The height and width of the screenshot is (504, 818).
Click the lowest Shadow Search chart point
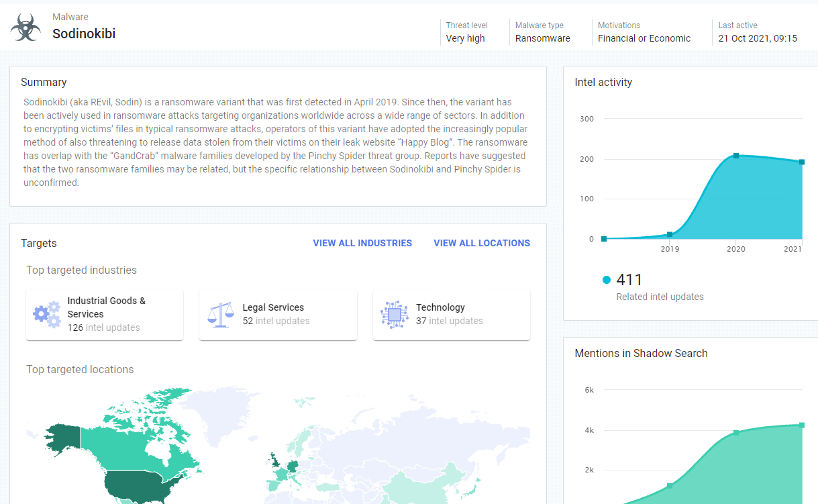[x=670, y=485]
